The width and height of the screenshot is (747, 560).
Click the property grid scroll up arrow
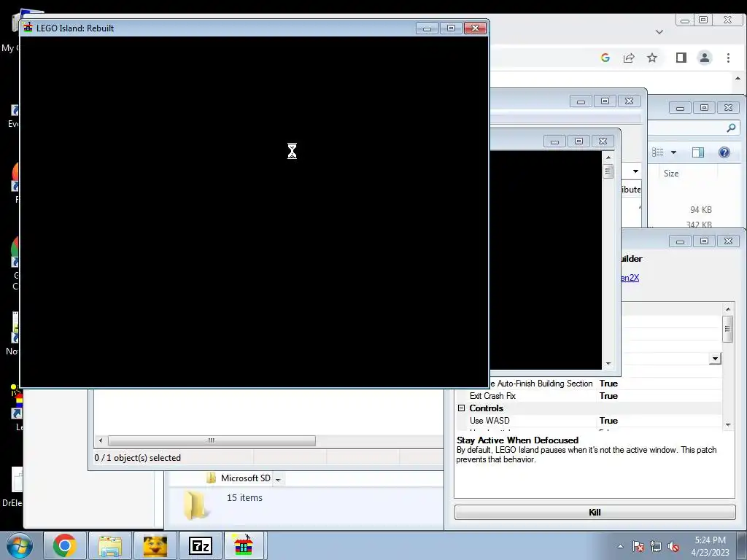[727, 309]
